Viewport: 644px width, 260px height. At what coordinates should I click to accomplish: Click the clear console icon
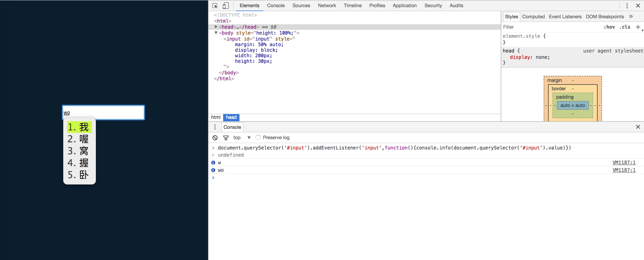pyautogui.click(x=215, y=138)
